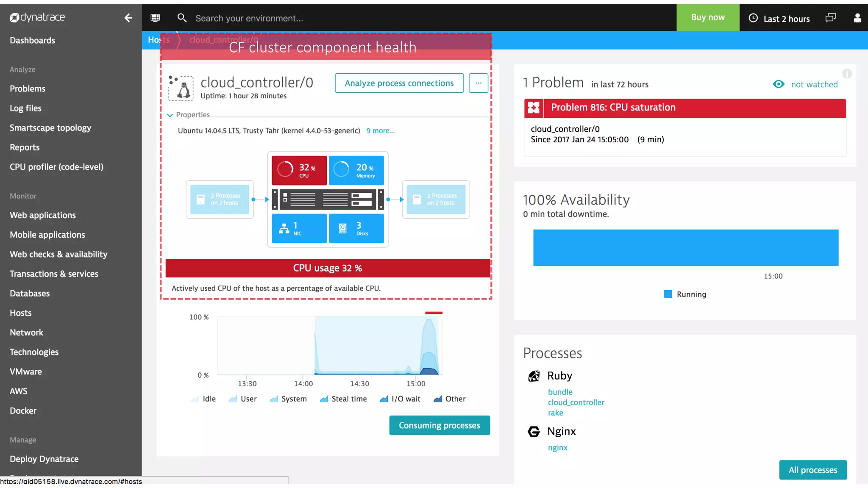Select the 3 Disks tile
Screen dimensions: 868x488
356,228
